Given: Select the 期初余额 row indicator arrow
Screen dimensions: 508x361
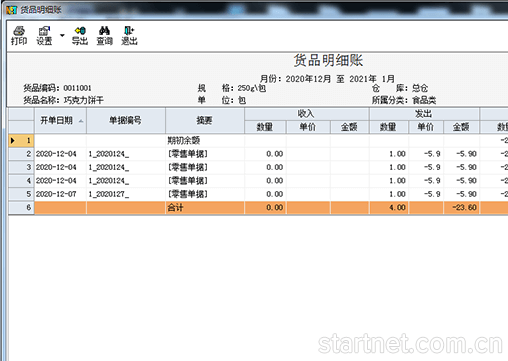Looking at the screenshot, I should tap(13, 141).
